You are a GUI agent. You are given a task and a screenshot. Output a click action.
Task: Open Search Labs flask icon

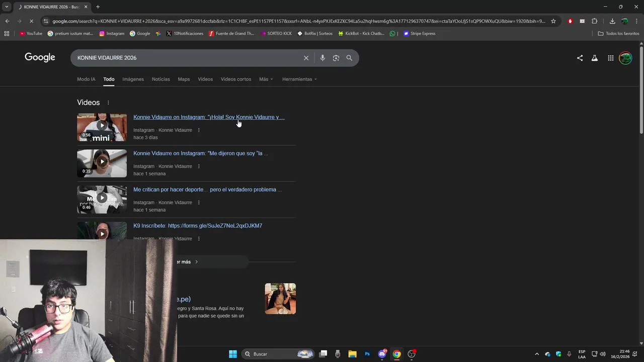click(595, 58)
